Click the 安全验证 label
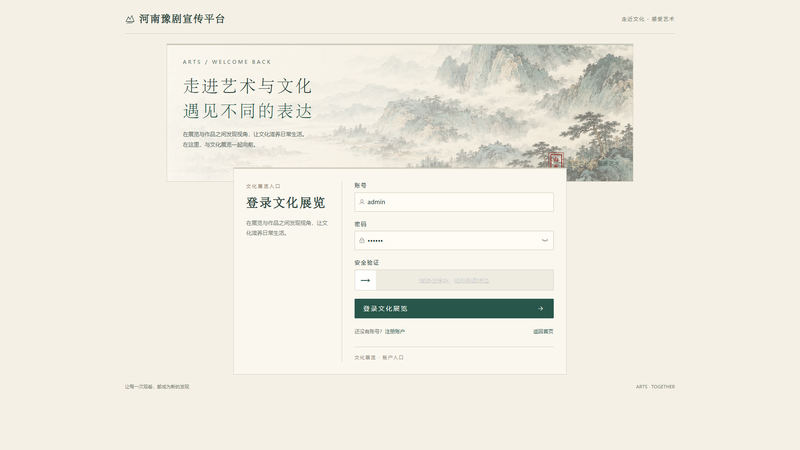The image size is (800, 450). pyautogui.click(x=367, y=263)
